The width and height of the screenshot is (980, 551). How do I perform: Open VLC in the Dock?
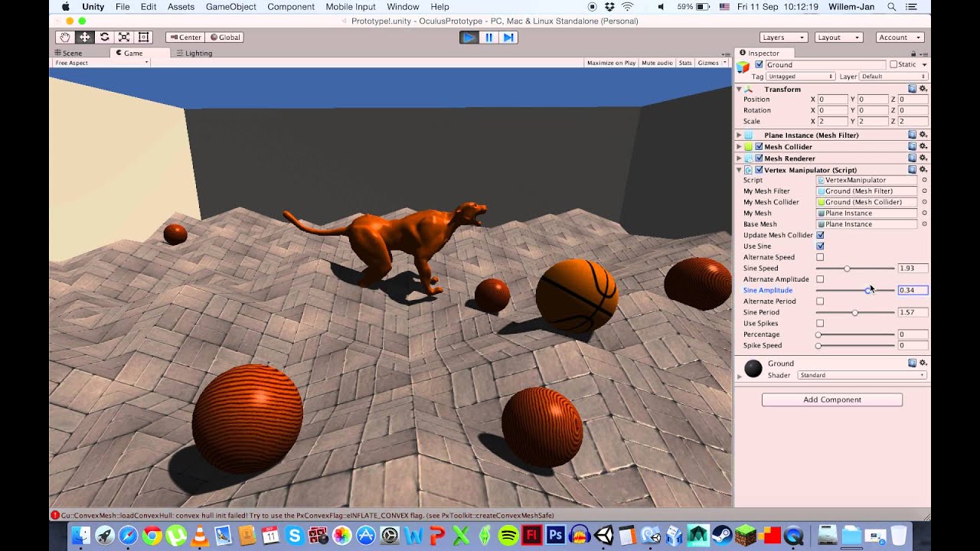tap(199, 536)
